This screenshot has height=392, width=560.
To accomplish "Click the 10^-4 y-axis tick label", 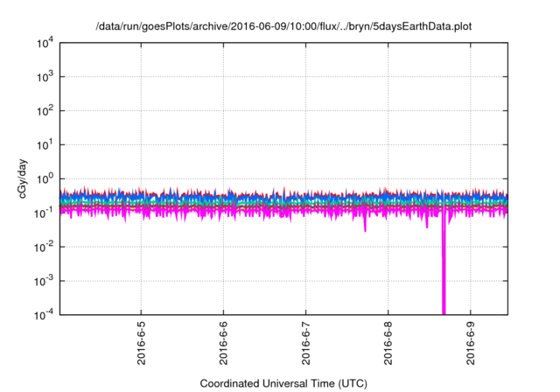I will 44,315.
